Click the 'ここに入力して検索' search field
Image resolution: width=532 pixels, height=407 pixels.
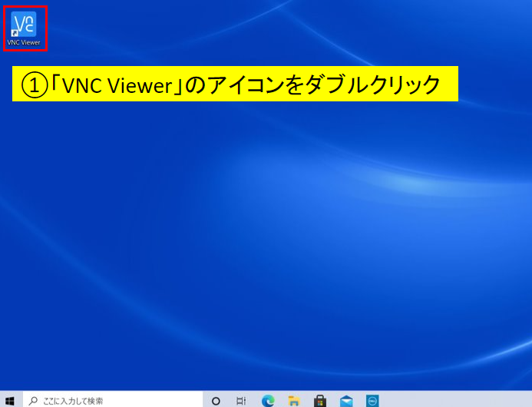(x=115, y=400)
